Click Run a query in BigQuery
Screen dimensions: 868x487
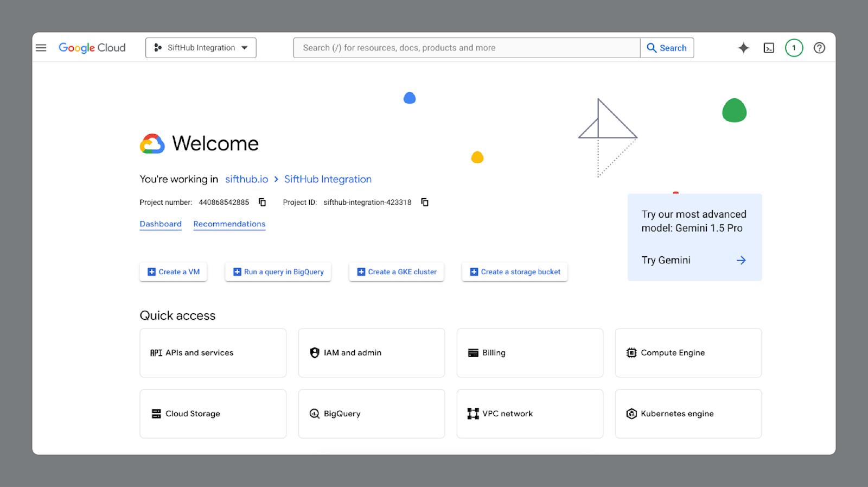tap(278, 272)
